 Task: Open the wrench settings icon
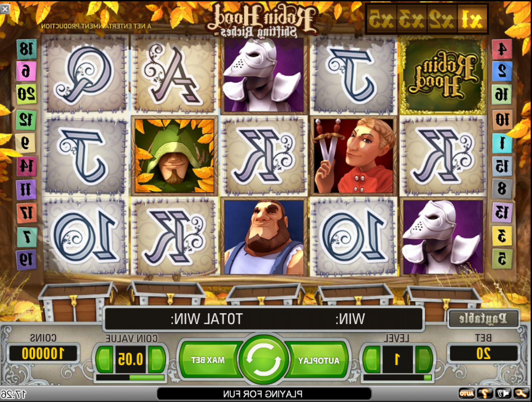coord(521,393)
